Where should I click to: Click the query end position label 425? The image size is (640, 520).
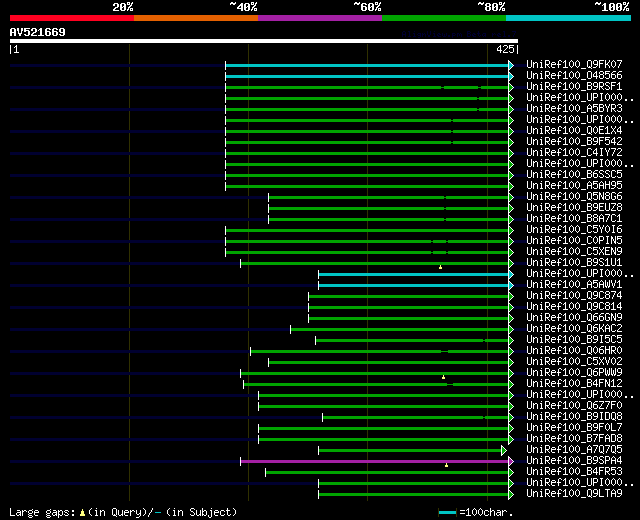tap(505, 49)
